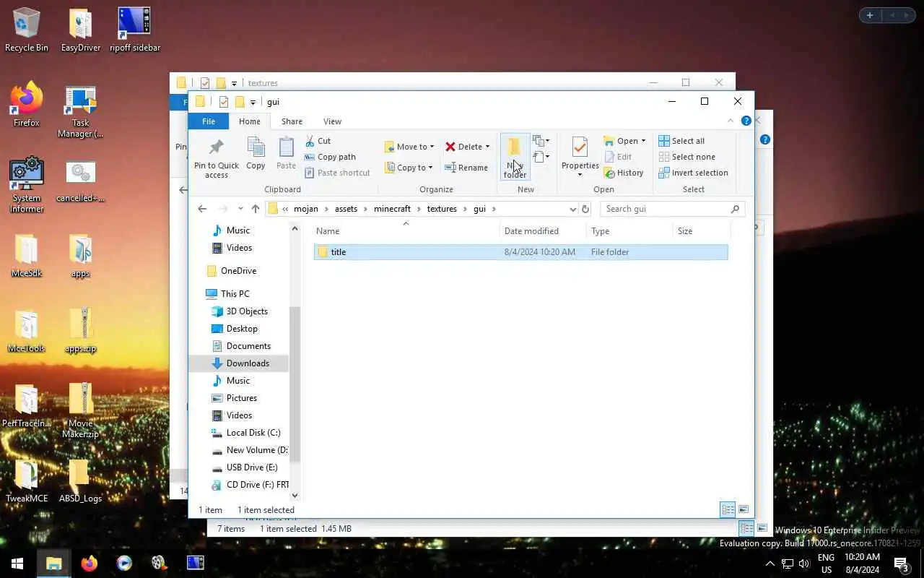Click navigation pane scroll down arrow

295,496
